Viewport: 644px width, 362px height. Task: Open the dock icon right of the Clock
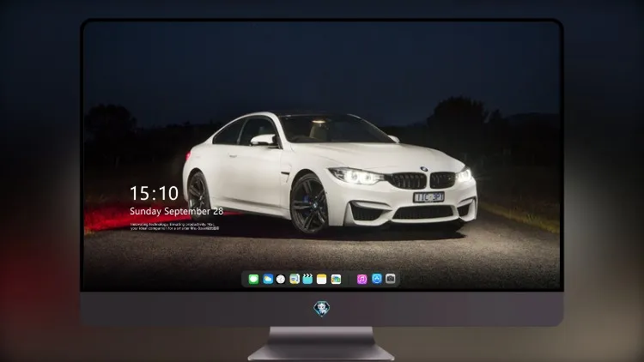(x=294, y=279)
